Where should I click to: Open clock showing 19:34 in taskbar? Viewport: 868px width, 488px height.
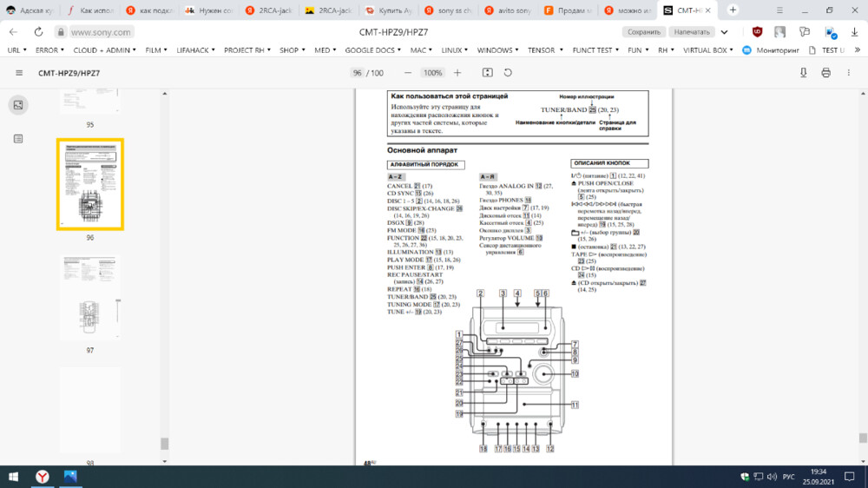[x=819, y=477]
